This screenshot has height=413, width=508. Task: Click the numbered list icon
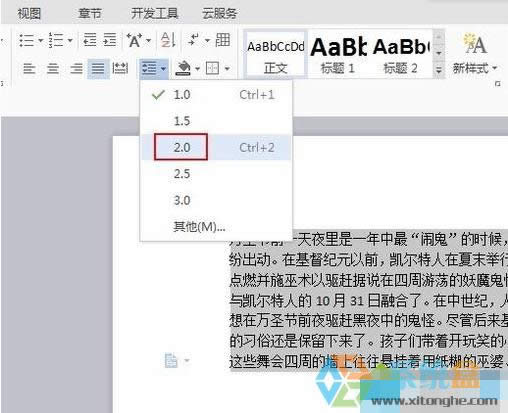(x=56, y=40)
